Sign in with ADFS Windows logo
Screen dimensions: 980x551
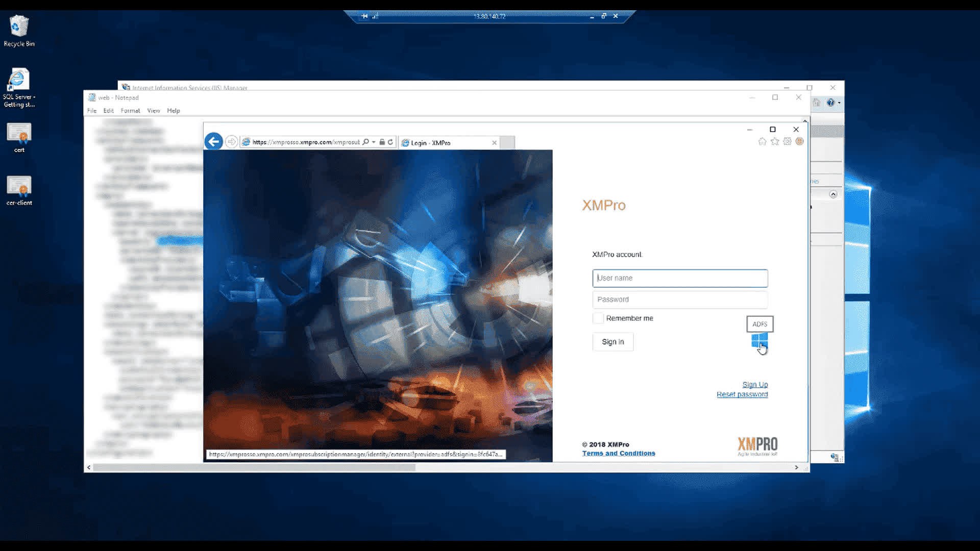click(759, 341)
